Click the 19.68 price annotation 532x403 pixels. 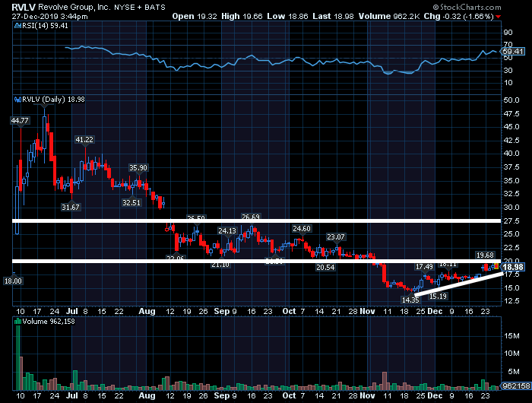pyautogui.click(x=485, y=255)
